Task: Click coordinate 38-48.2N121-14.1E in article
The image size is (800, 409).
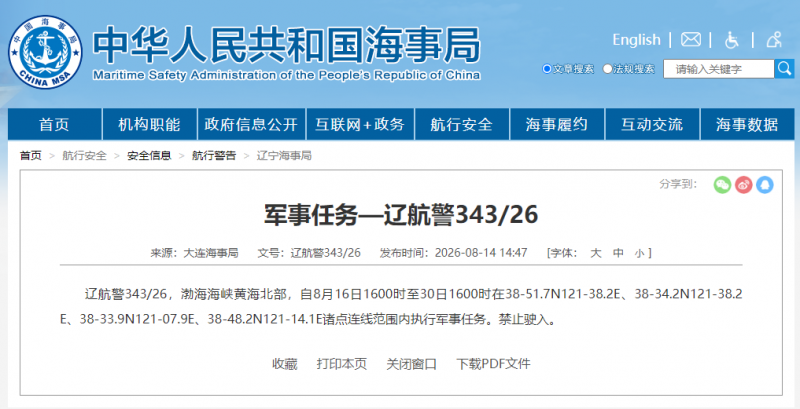Action: [x=263, y=320]
